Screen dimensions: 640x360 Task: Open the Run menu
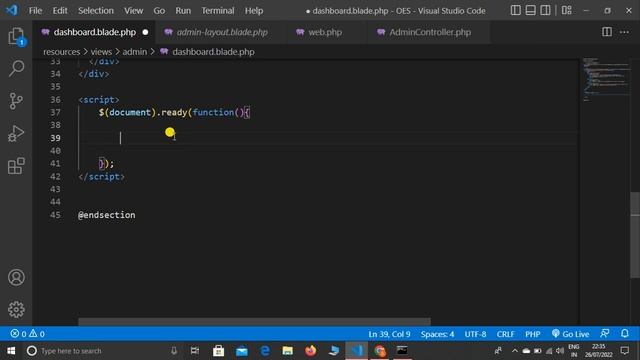183,11
